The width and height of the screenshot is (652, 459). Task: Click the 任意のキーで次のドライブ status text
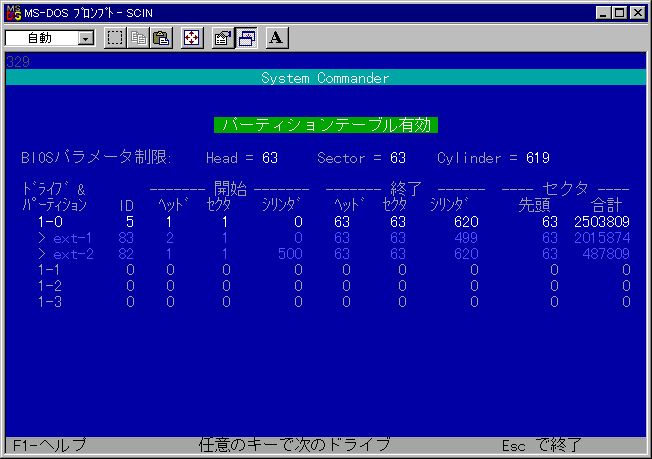[x=294, y=445]
